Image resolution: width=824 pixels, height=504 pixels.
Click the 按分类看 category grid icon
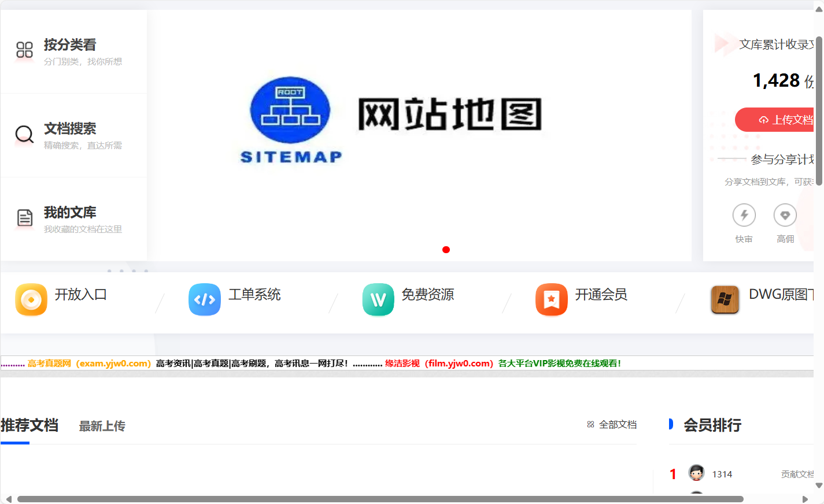pyautogui.click(x=24, y=50)
